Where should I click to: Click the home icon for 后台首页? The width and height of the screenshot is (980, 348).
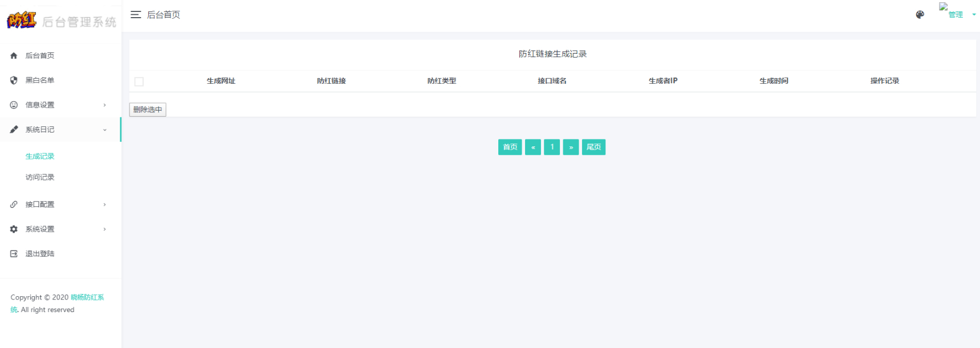(14, 56)
